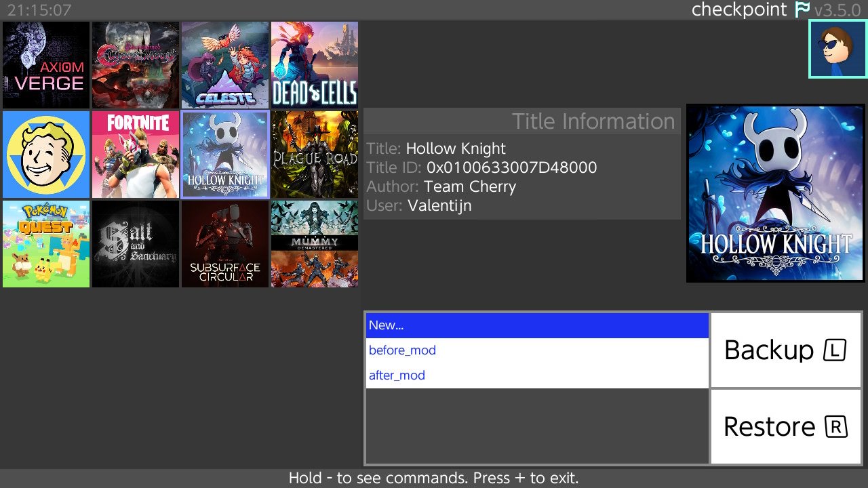The width and height of the screenshot is (868, 488).
Task: Select the New... backup entry
Action: 537,325
